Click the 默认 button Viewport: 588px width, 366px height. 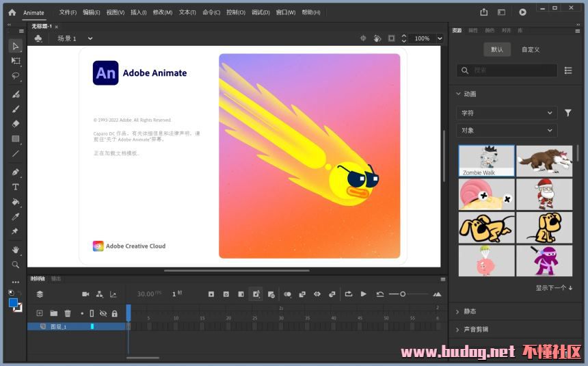[x=497, y=49]
